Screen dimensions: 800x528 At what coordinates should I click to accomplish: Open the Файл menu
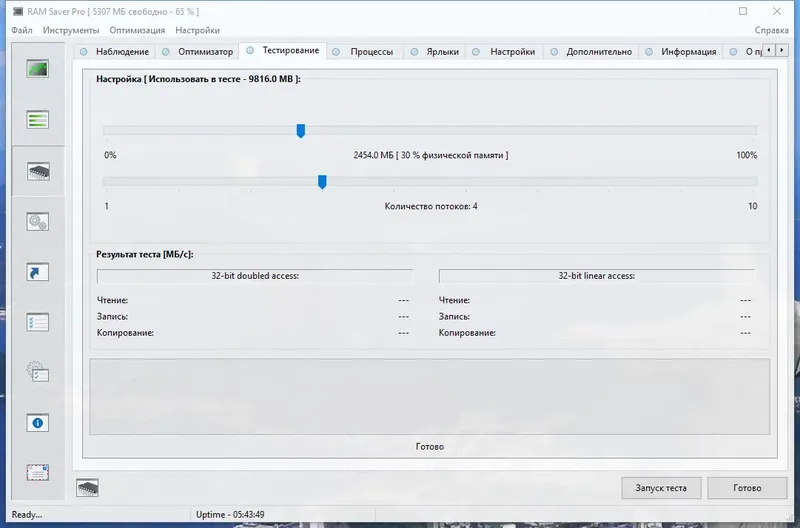point(22,30)
